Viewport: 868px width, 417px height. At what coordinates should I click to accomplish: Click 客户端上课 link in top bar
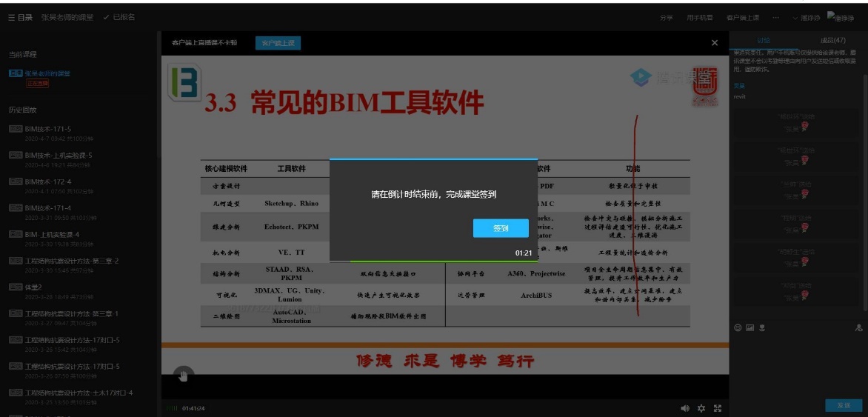(x=743, y=18)
